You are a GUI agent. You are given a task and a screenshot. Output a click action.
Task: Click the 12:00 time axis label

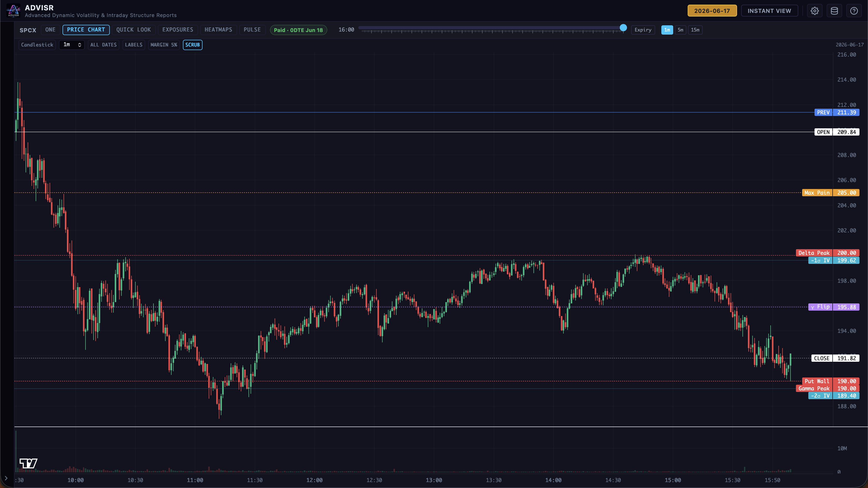coord(314,480)
